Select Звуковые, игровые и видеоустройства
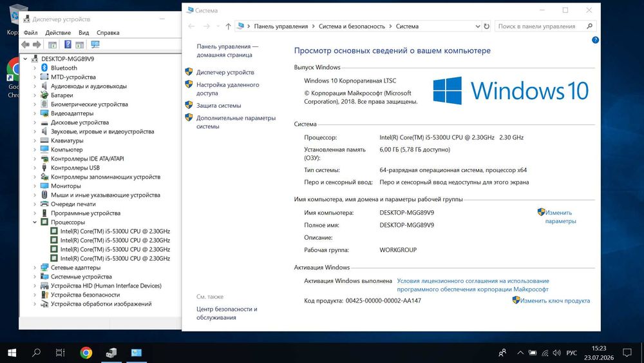The height and width of the screenshot is (363, 644). pyautogui.click(x=102, y=132)
